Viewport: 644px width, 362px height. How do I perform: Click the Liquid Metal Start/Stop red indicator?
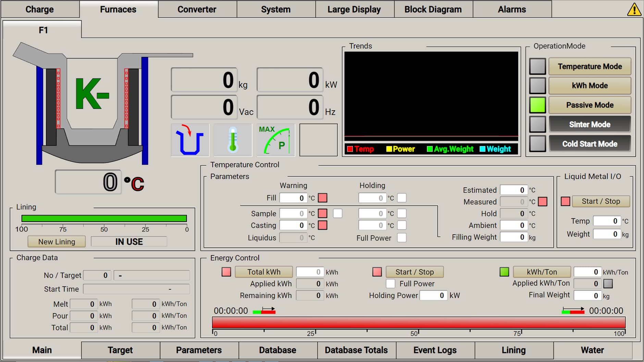click(566, 201)
